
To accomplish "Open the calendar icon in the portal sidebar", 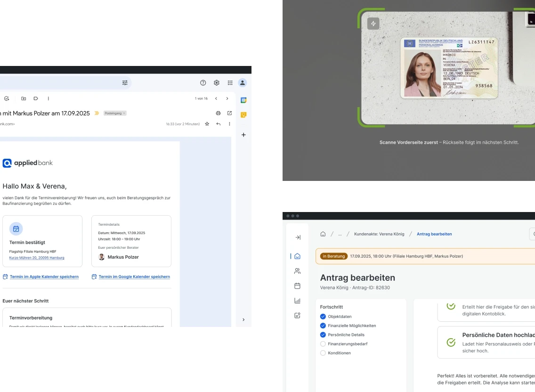I will tap(297, 286).
